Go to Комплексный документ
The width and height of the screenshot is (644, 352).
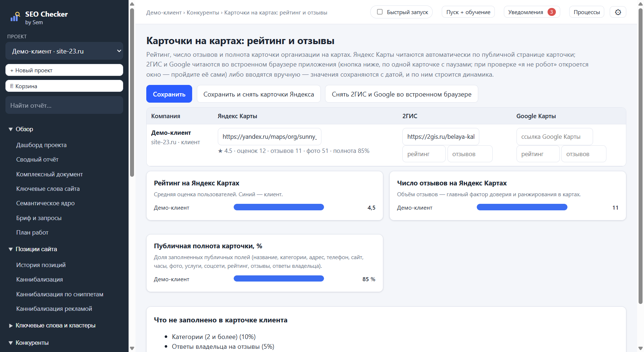click(49, 174)
